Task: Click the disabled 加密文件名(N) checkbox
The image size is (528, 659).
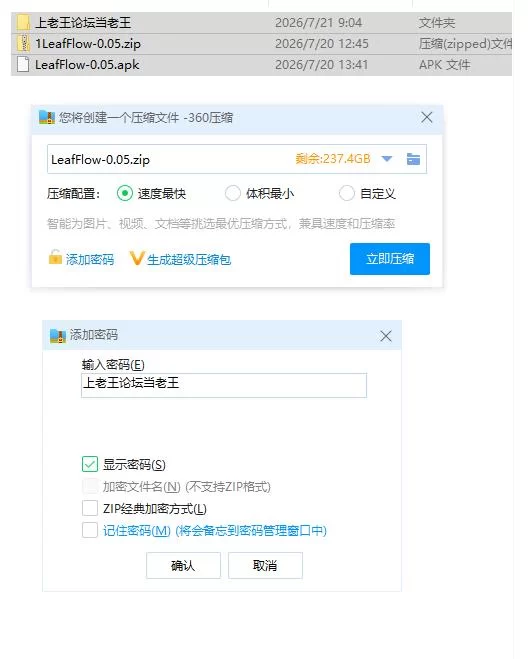Action: coord(90,486)
